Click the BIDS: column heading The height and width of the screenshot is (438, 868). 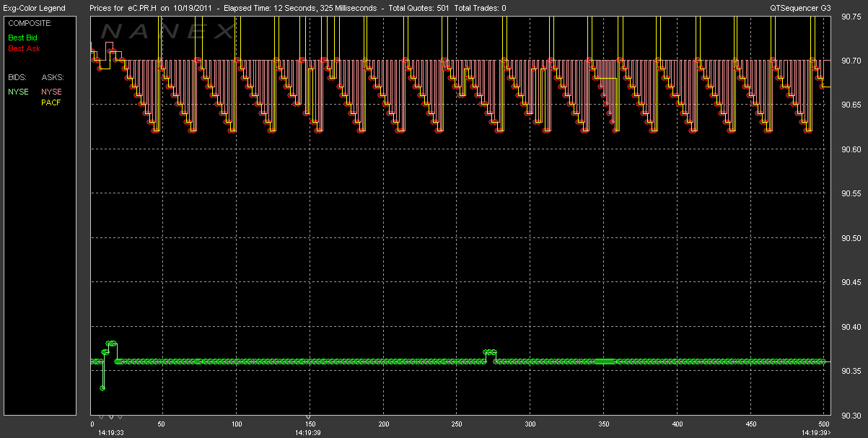(x=17, y=76)
